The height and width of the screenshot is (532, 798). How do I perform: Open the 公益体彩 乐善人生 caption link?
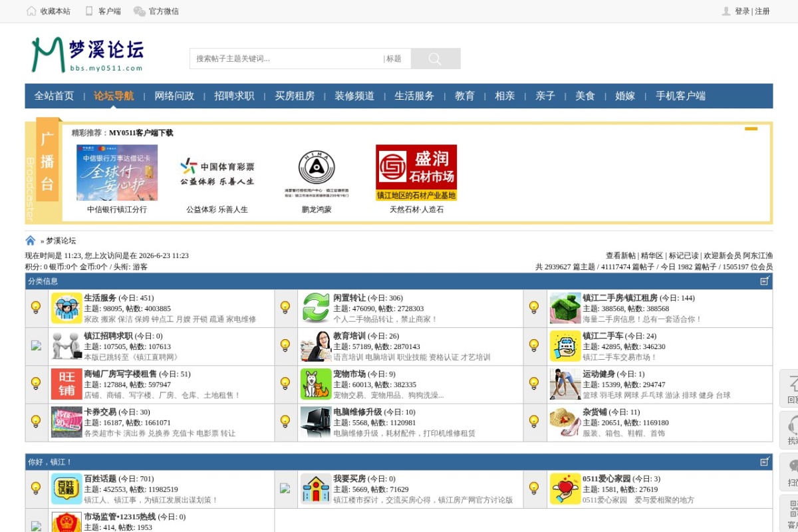pyautogui.click(x=217, y=209)
